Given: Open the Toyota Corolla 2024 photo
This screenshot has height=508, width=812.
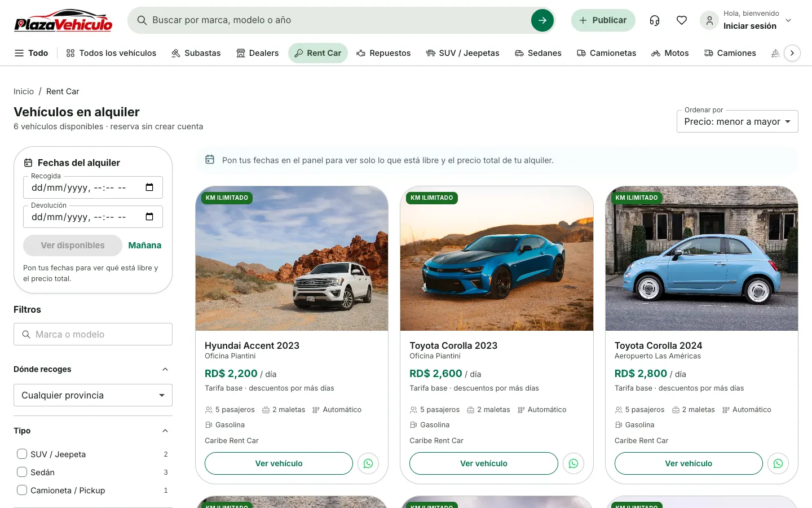Looking at the screenshot, I should pos(701,259).
